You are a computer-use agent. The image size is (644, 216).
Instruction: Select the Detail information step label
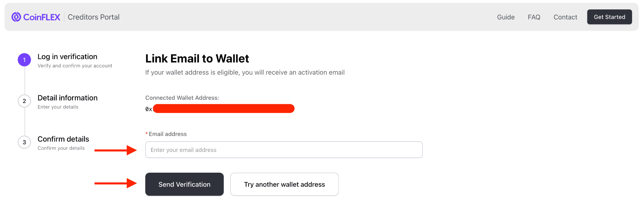coord(68,98)
